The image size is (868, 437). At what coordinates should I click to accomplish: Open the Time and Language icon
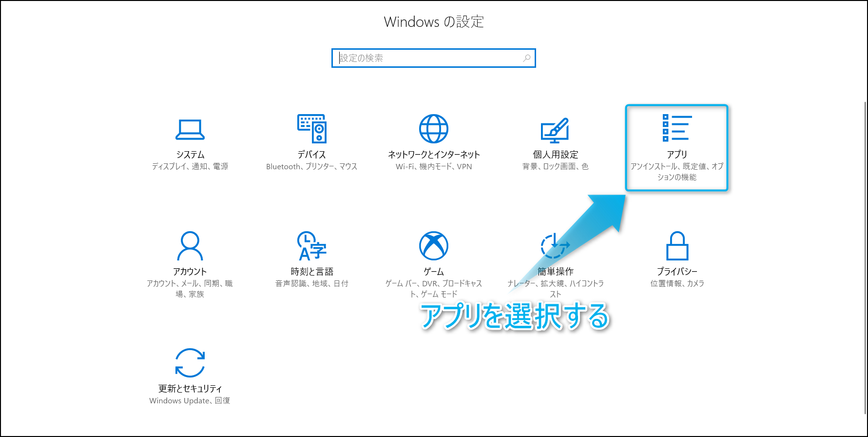312,246
